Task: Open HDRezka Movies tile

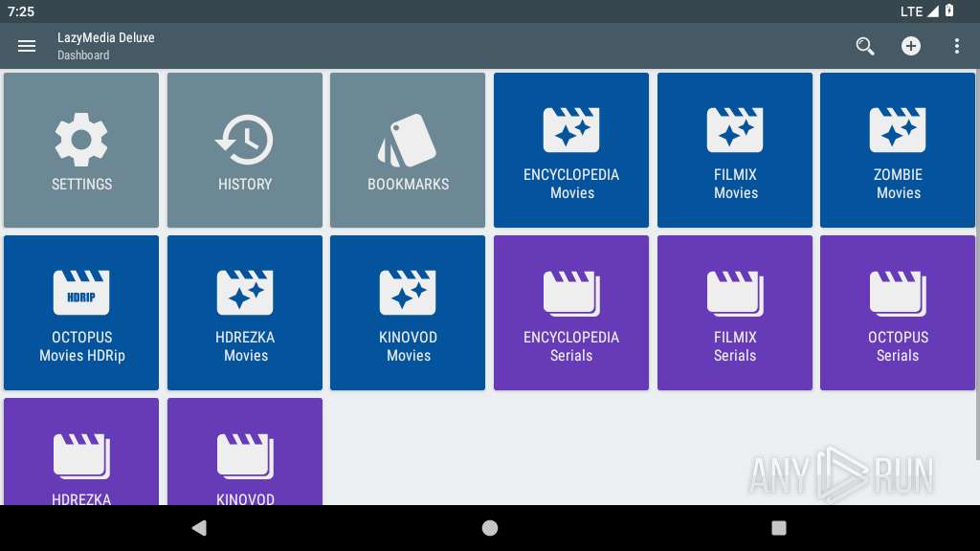Action: tap(245, 313)
